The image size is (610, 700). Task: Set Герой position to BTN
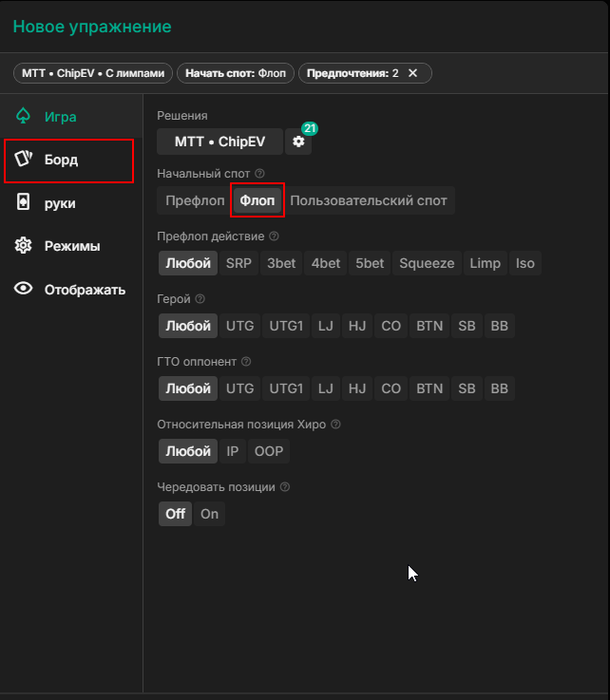[x=430, y=325]
